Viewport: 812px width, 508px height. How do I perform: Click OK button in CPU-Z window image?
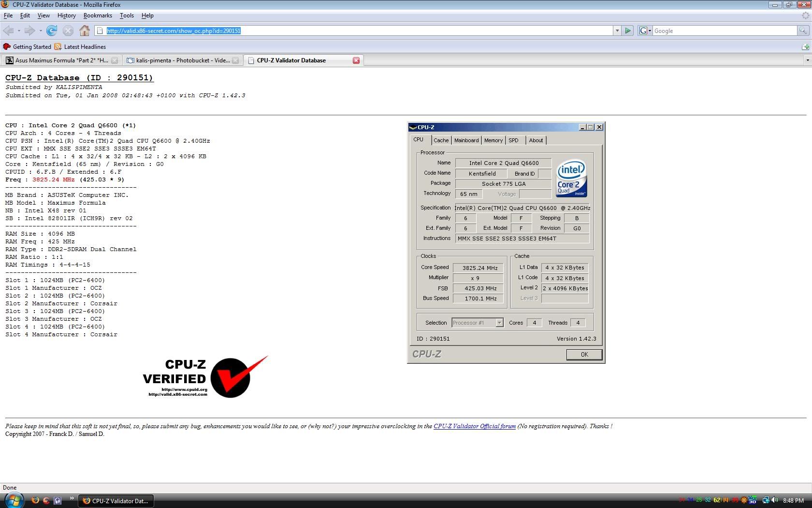[584, 355]
